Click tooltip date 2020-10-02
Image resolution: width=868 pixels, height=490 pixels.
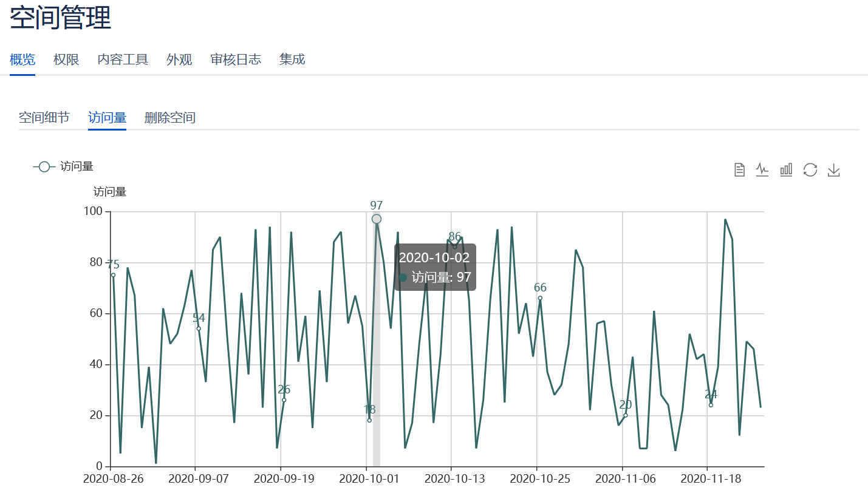(434, 257)
